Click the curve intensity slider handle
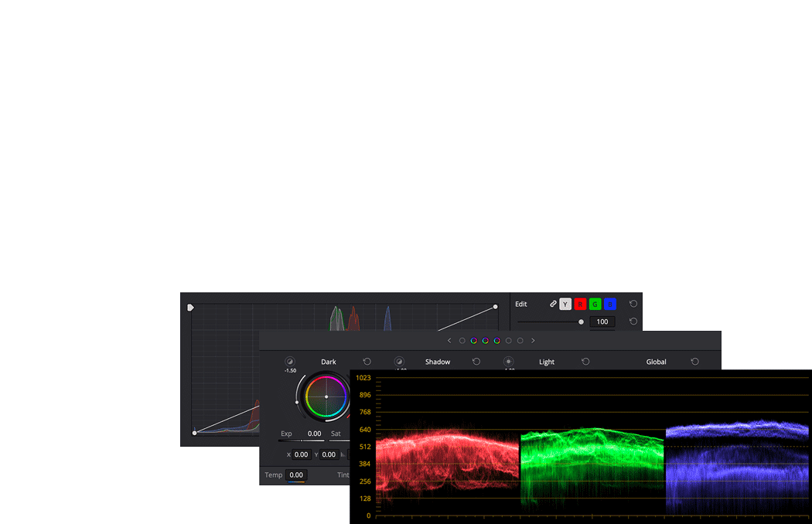812x524 pixels. tap(582, 322)
